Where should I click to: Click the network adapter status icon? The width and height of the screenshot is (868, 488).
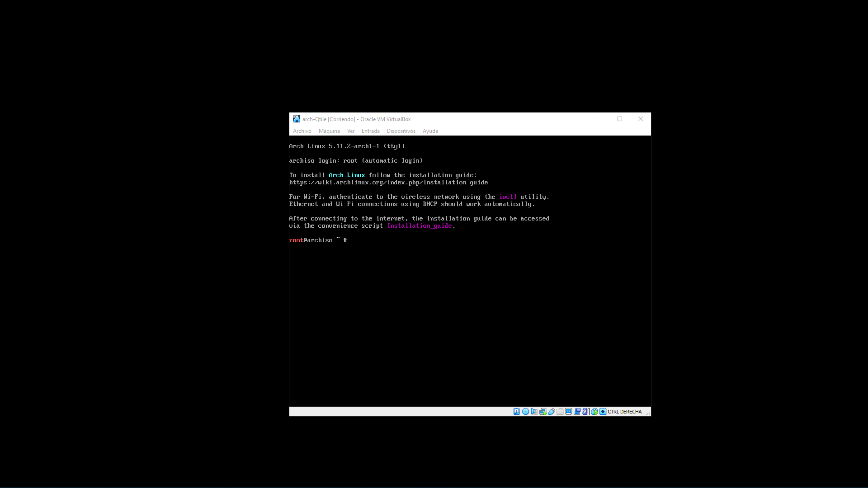point(542,412)
